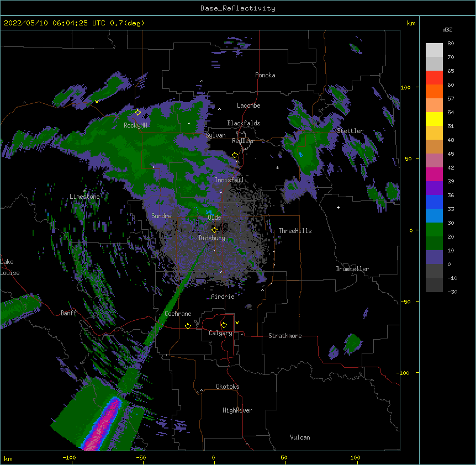Screen dimensions: 476x465
Task: Select the Innisfail label
Action: (229, 180)
